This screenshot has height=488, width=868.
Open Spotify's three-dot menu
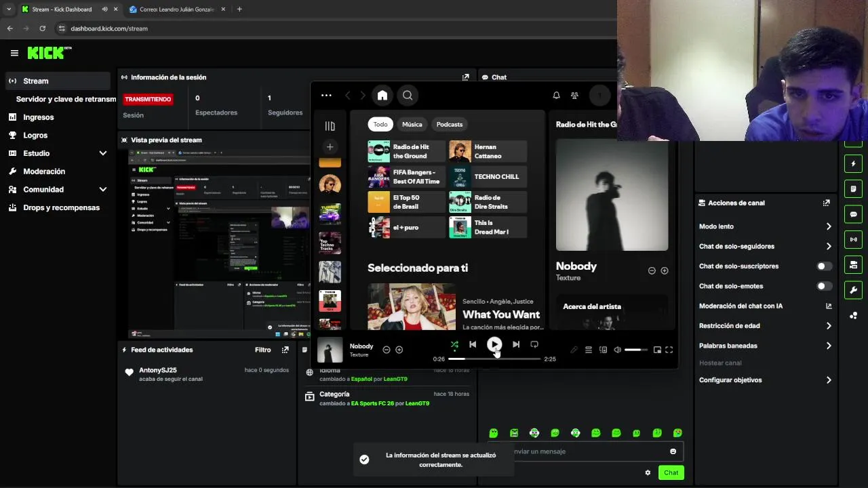pyautogui.click(x=326, y=96)
